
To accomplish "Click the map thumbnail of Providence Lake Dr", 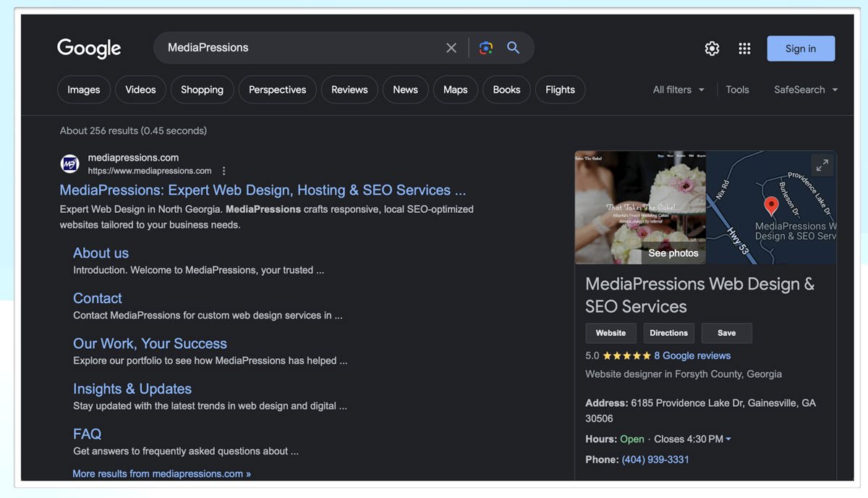I will tap(771, 207).
